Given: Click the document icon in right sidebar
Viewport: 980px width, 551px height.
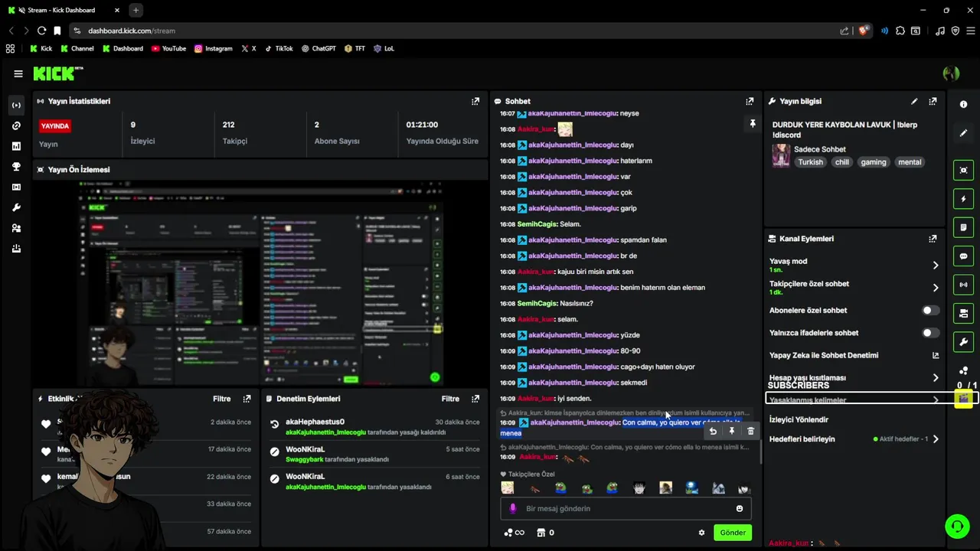Looking at the screenshot, I should (964, 227).
